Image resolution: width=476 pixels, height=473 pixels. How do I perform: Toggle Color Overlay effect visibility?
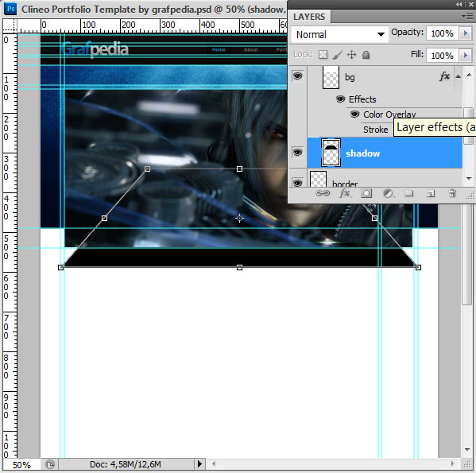pos(354,114)
